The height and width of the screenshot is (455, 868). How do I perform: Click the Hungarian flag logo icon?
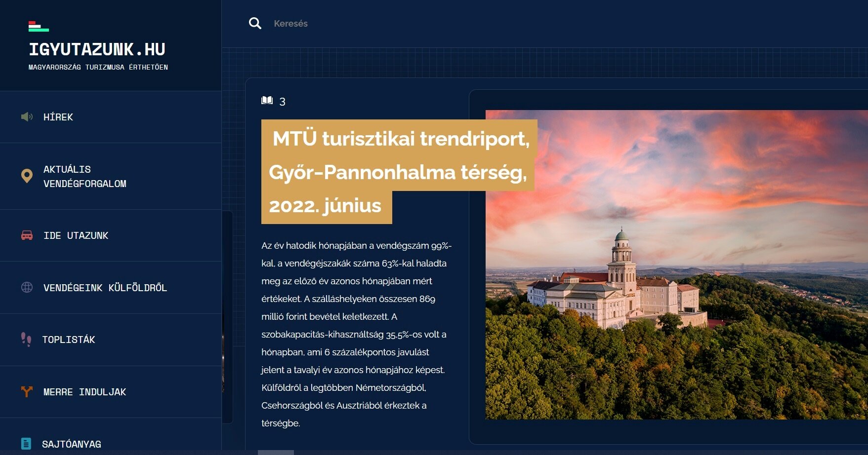[x=39, y=26]
